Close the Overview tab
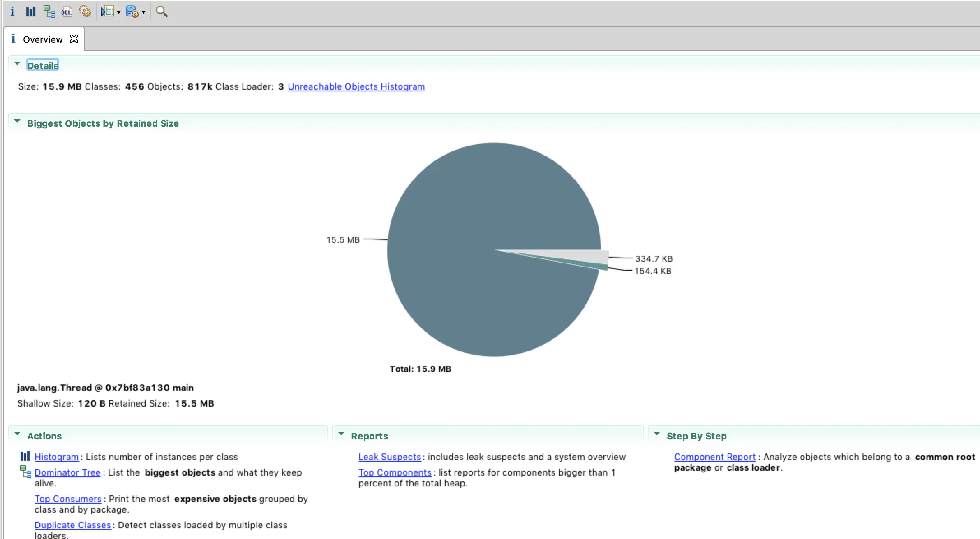980x539 pixels. click(x=74, y=39)
